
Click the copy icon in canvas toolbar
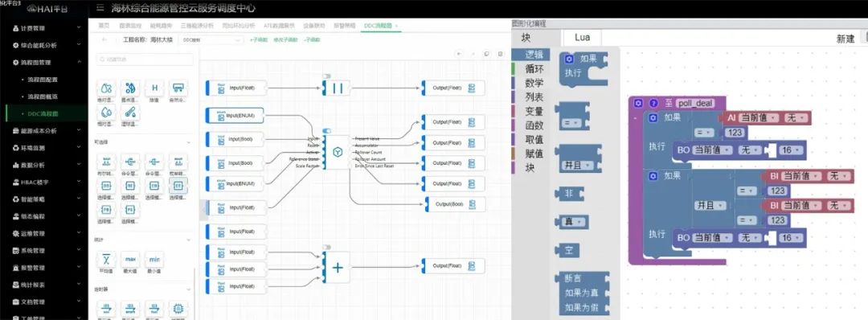[x=486, y=54]
